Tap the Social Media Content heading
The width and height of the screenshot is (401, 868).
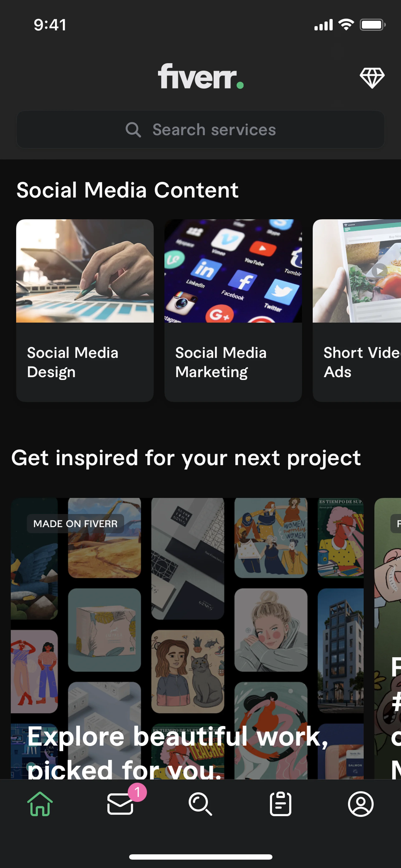click(x=127, y=190)
